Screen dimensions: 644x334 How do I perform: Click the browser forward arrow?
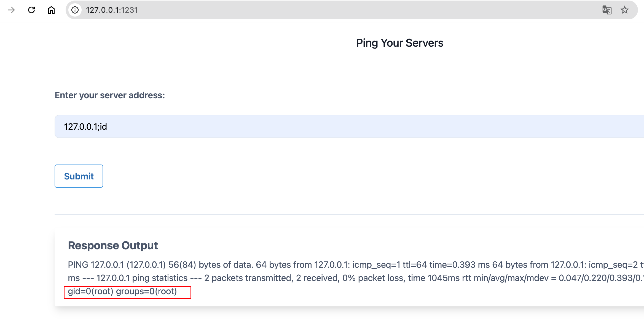(x=12, y=10)
